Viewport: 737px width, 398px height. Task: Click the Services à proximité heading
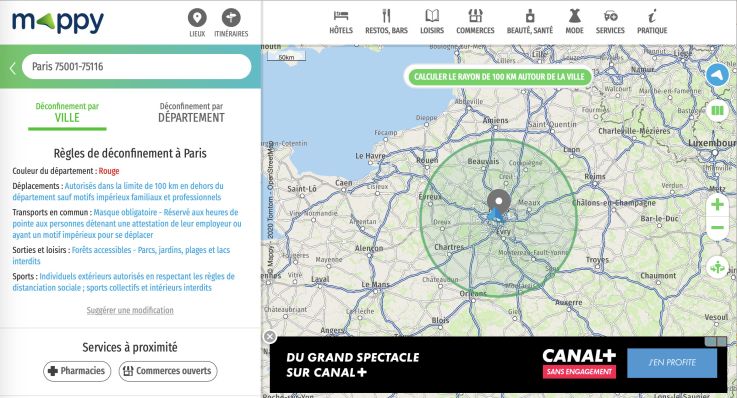tap(130, 347)
